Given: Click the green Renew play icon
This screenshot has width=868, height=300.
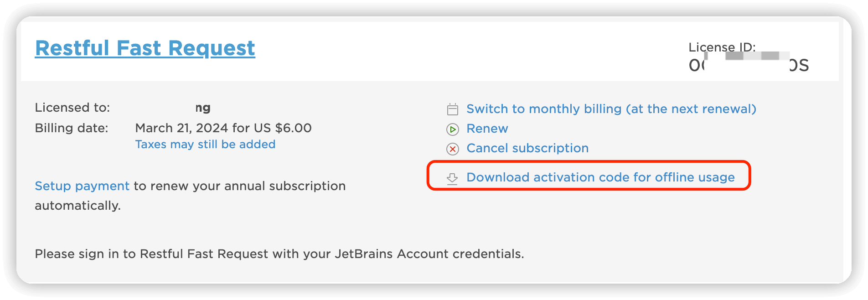Looking at the screenshot, I should point(452,129).
